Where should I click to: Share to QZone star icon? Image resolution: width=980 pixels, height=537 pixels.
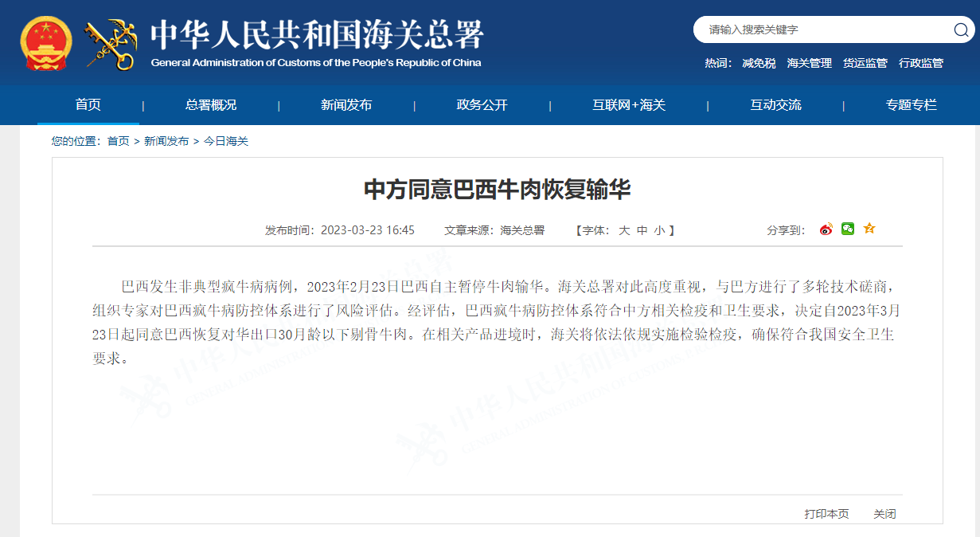869,229
